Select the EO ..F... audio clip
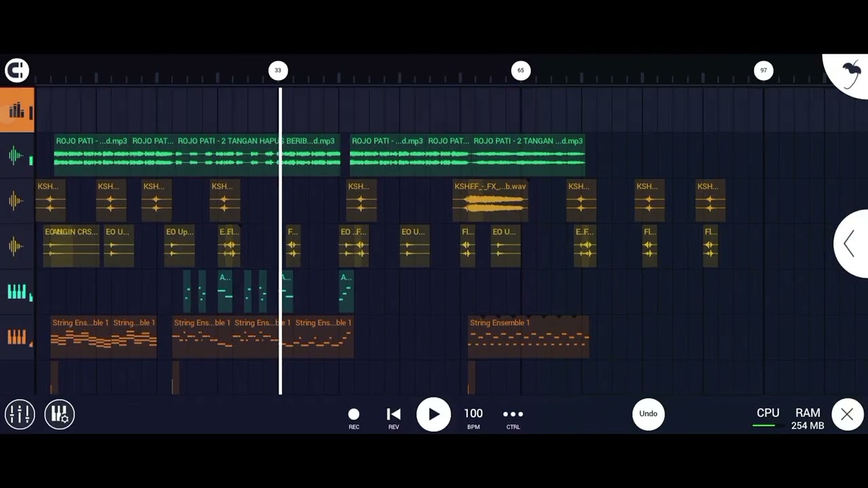868x488 pixels. pos(354,246)
